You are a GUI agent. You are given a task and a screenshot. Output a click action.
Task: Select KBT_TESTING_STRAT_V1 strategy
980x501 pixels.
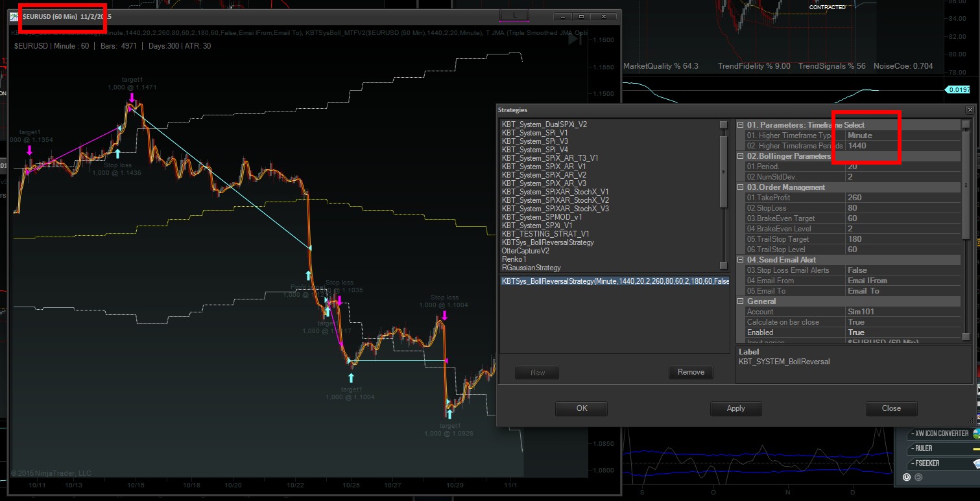(545, 234)
